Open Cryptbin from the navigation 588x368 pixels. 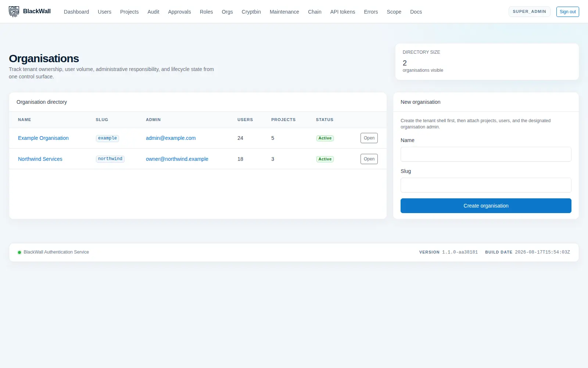pyautogui.click(x=251, y=12)
